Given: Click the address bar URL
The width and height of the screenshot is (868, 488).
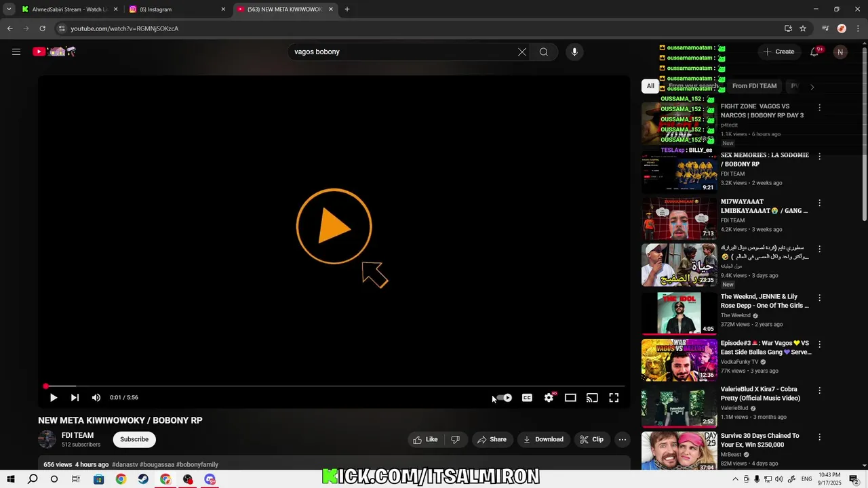Looking at the screenshot, I should [x=125, y=28].
